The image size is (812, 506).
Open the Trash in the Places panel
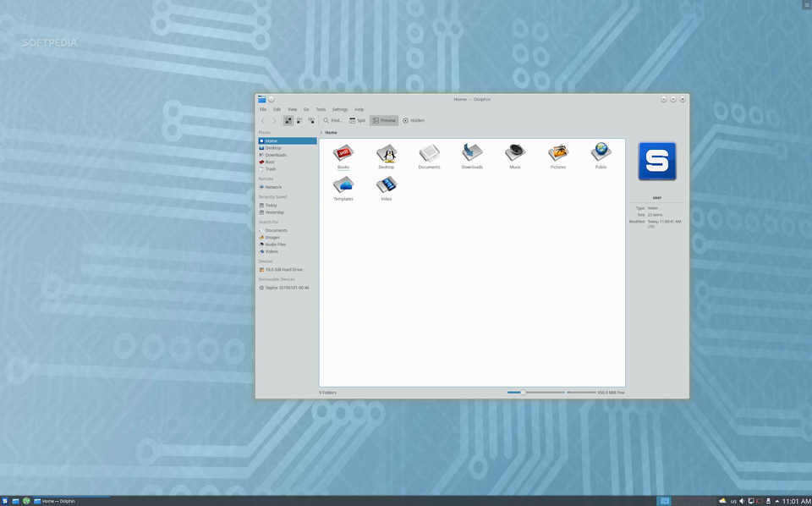pos(270,169)
